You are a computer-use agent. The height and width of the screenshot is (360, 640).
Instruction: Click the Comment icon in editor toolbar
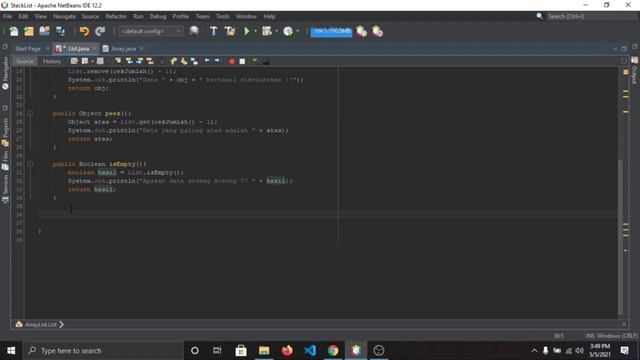click(x=255, y=61)
